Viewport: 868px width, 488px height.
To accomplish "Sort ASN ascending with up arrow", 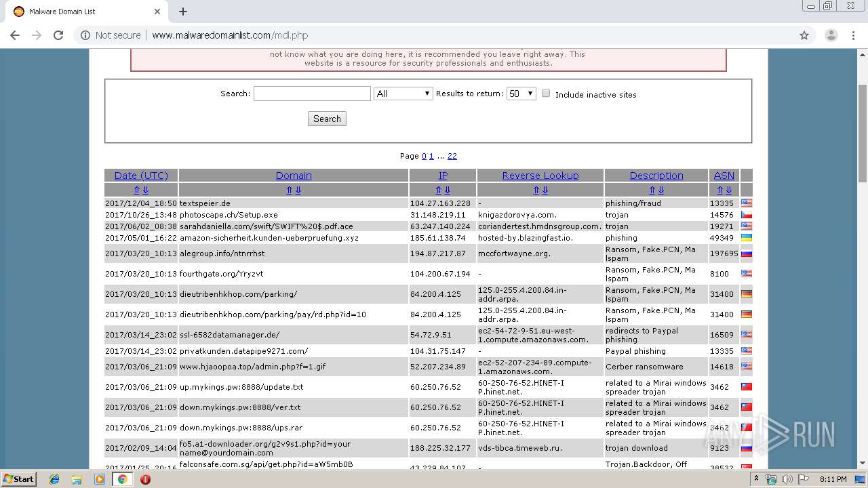I will [x=720, y=190].
